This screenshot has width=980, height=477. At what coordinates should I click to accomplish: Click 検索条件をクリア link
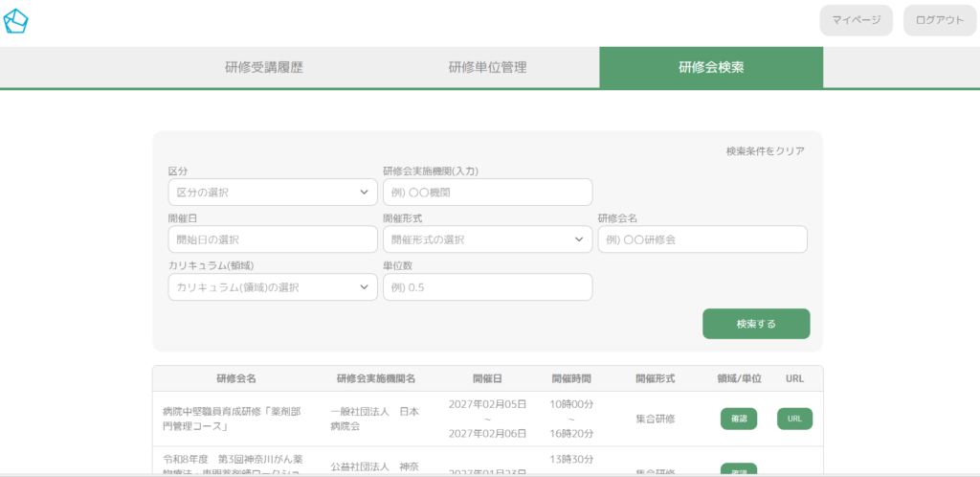pos(765,150)
